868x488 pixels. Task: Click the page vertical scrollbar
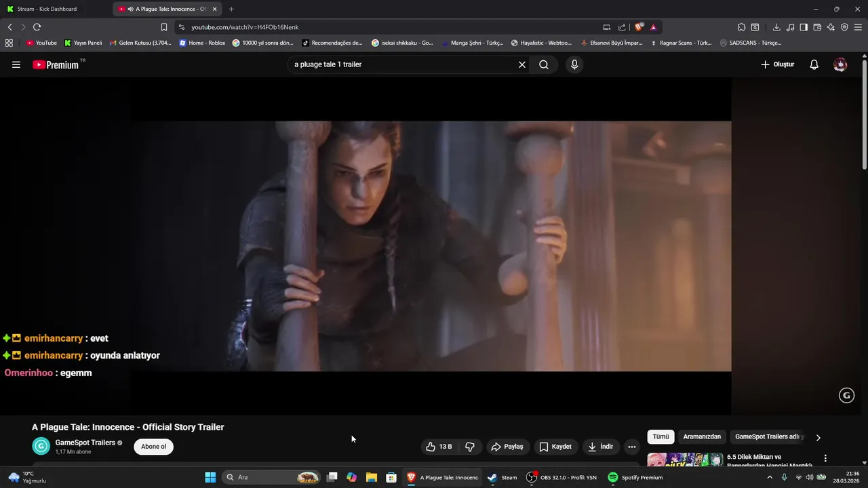point(864,115)
